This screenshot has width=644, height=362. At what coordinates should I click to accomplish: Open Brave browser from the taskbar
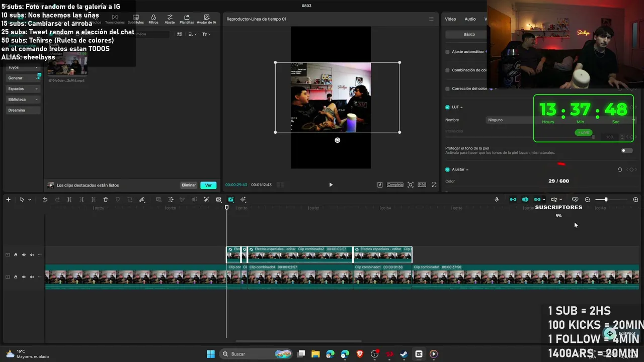[360, 354]
